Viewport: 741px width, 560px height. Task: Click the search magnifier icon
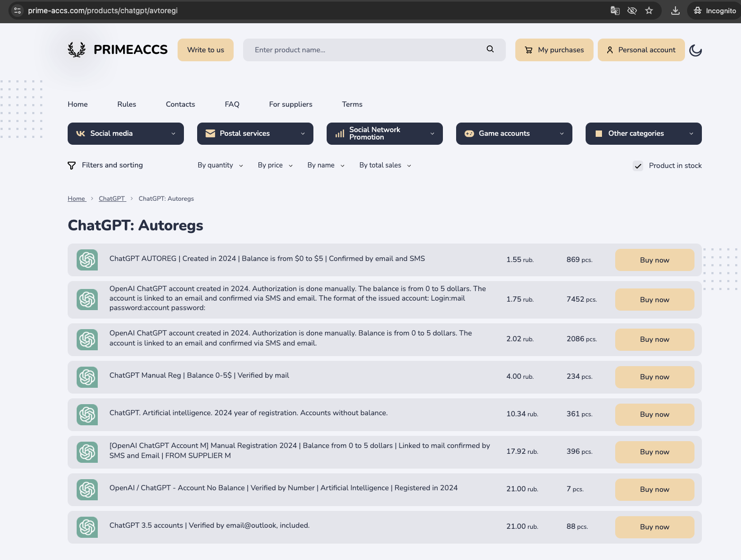[490, 49]
